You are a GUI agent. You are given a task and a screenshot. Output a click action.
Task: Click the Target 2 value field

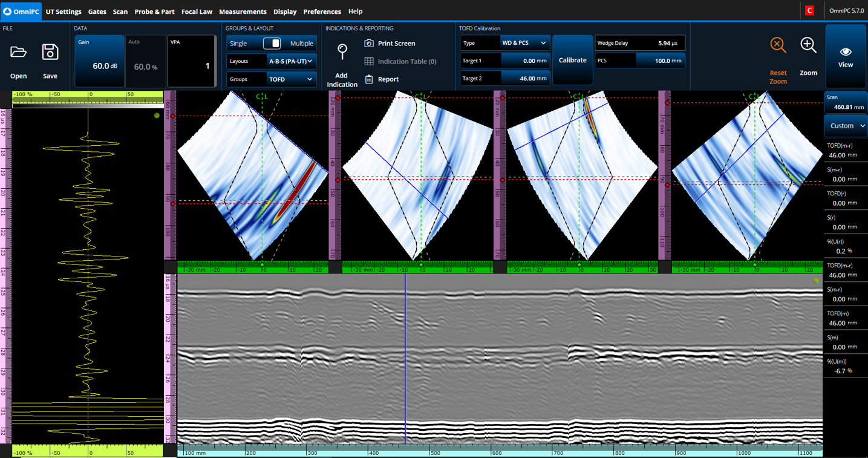pyautogui.click(x=525, y=79)
